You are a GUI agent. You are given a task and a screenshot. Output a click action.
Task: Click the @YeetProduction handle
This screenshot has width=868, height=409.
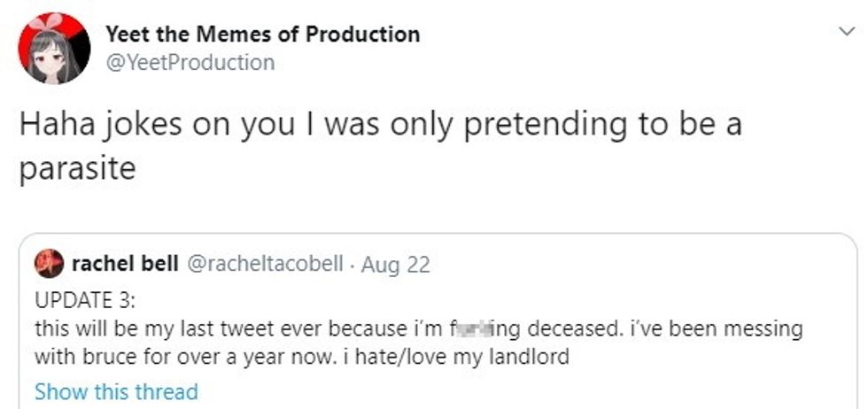tap(190, 62)
